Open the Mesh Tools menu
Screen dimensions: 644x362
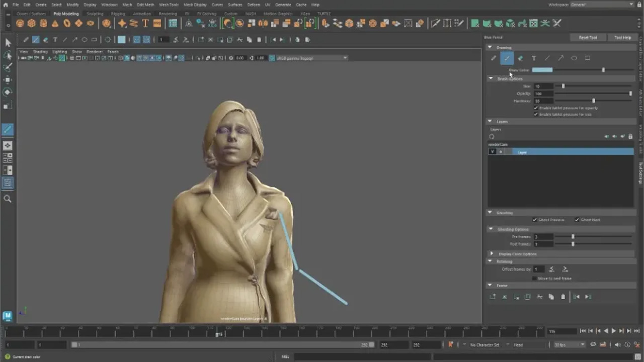[x=169, y=5]
